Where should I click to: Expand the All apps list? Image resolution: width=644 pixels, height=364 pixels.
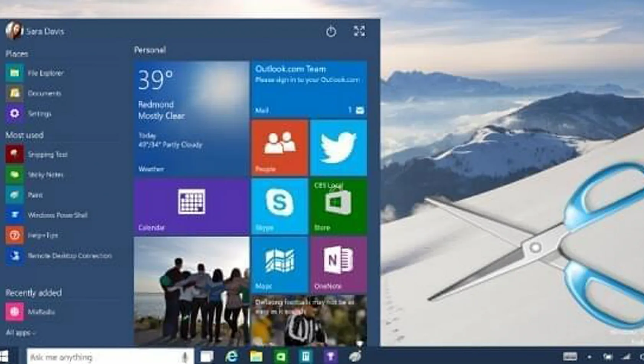(21, 333)
